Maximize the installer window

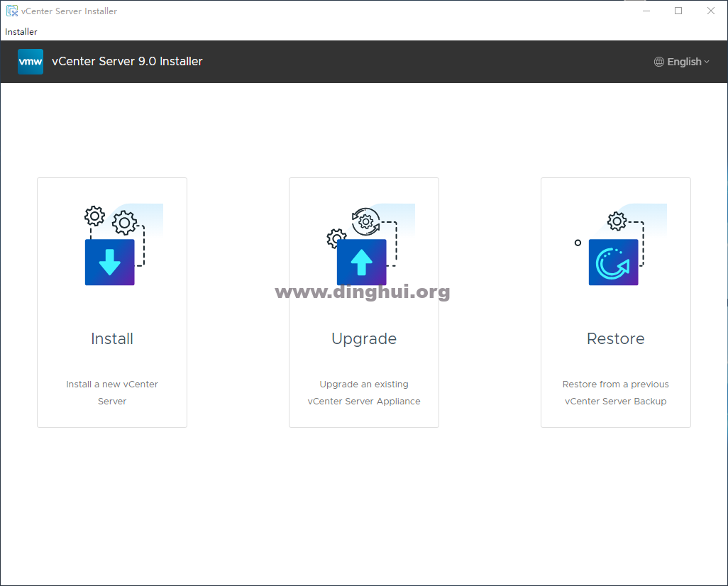click(678, 11)
